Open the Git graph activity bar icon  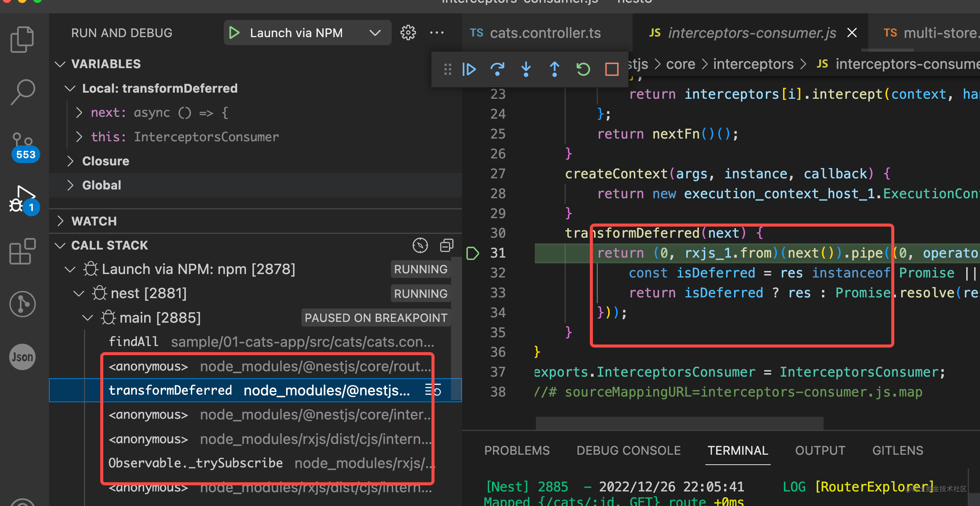click(x=22, y=304)
